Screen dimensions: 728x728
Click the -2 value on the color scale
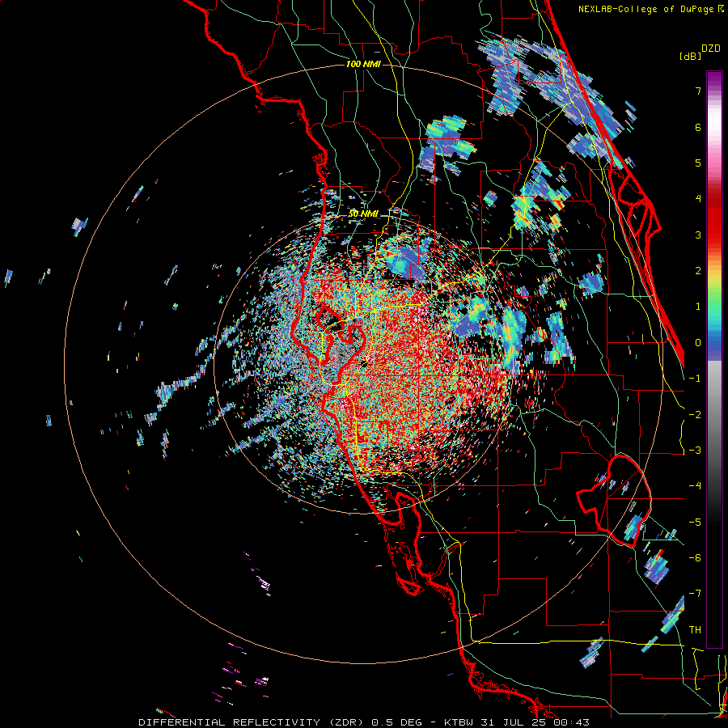tap(695, 415)
